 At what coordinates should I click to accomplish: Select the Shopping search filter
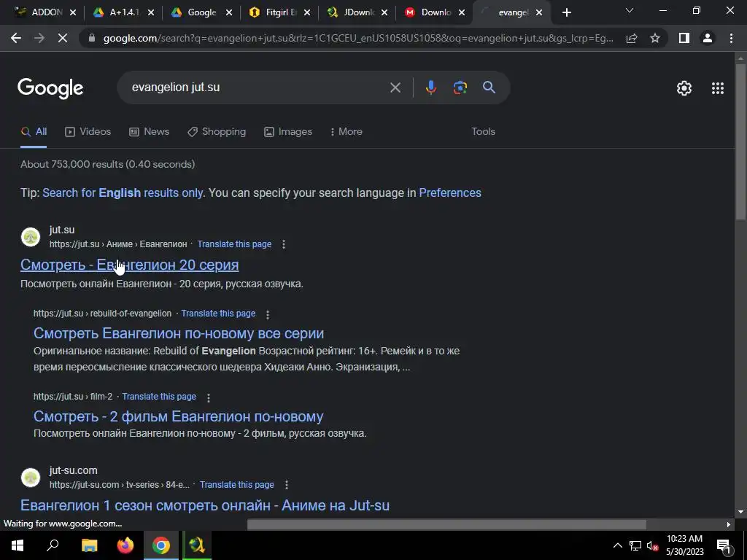tap(217, 132)
